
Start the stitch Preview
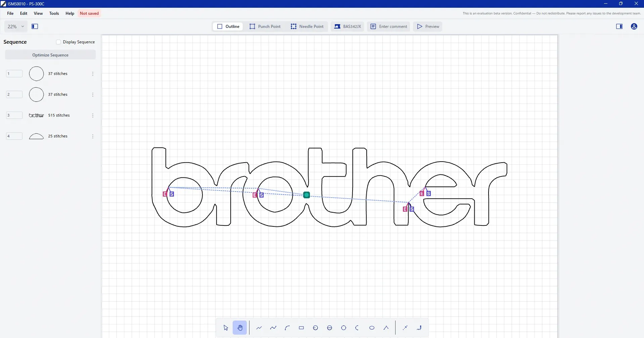pos(428,27)
